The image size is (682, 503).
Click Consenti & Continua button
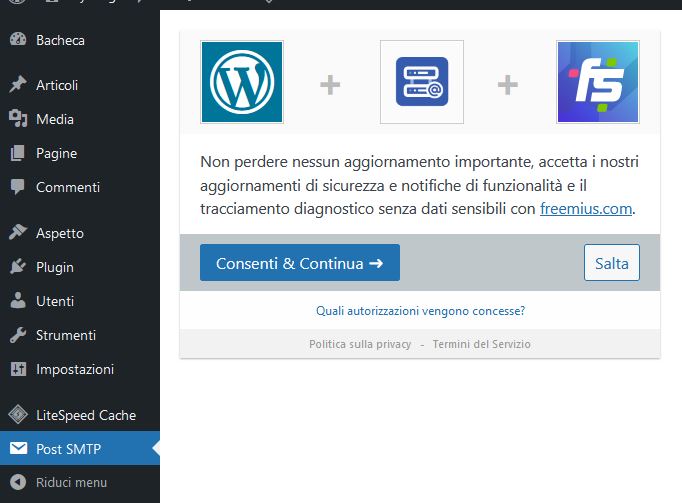click(300, 262)
